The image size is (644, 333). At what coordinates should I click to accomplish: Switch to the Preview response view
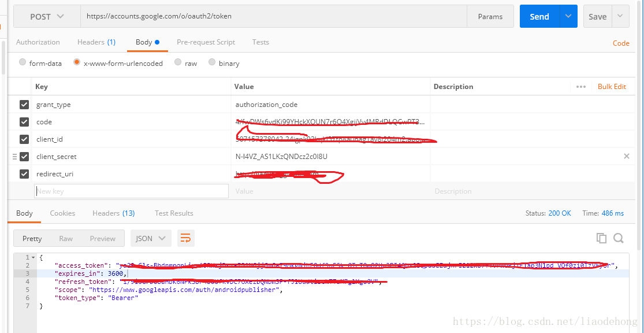[x=103, y=238]
